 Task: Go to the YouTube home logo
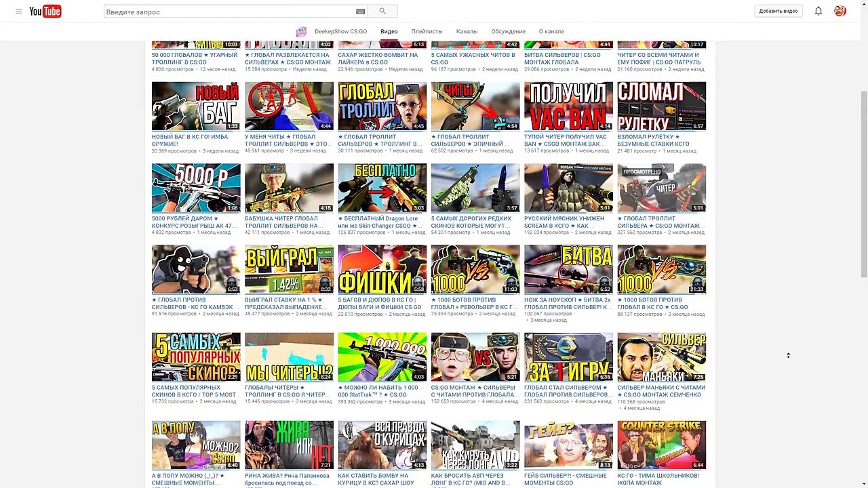[x=45, y=12]
